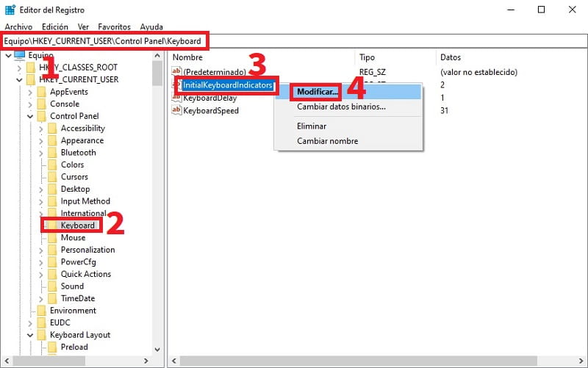Select Eliminar in the context menu

pyautogui.click(x=312, y=126)
